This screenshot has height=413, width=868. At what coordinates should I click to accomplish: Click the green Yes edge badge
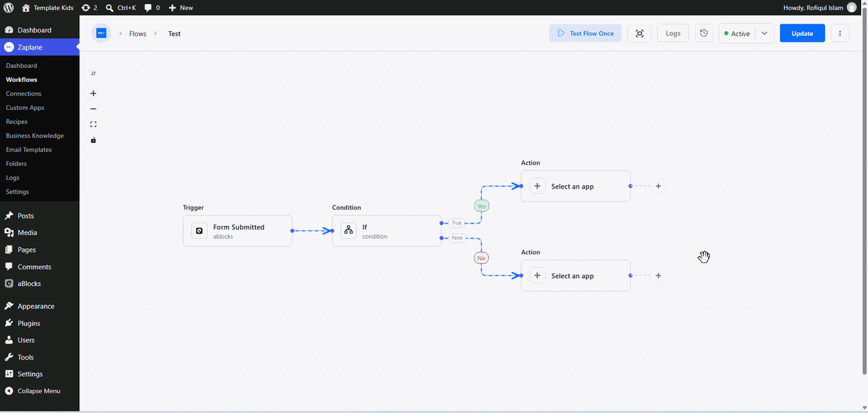(x=481, y=205)
